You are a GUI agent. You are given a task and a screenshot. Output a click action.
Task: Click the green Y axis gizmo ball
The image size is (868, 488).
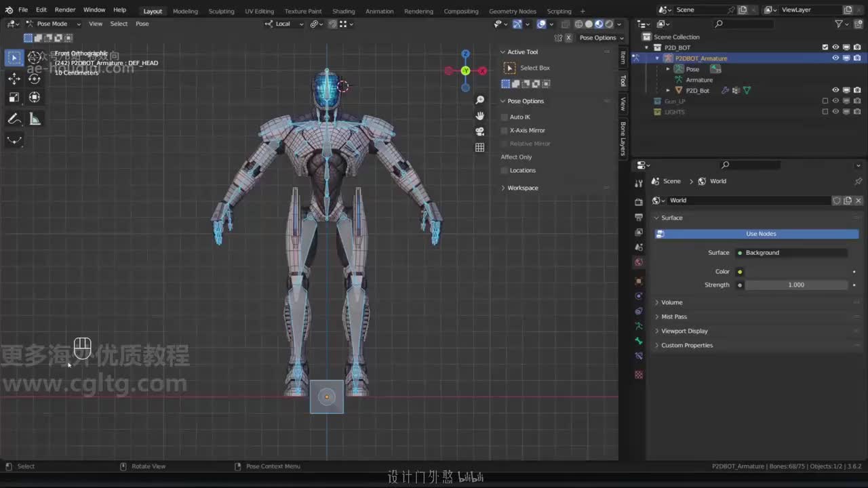tap(465, 70)
